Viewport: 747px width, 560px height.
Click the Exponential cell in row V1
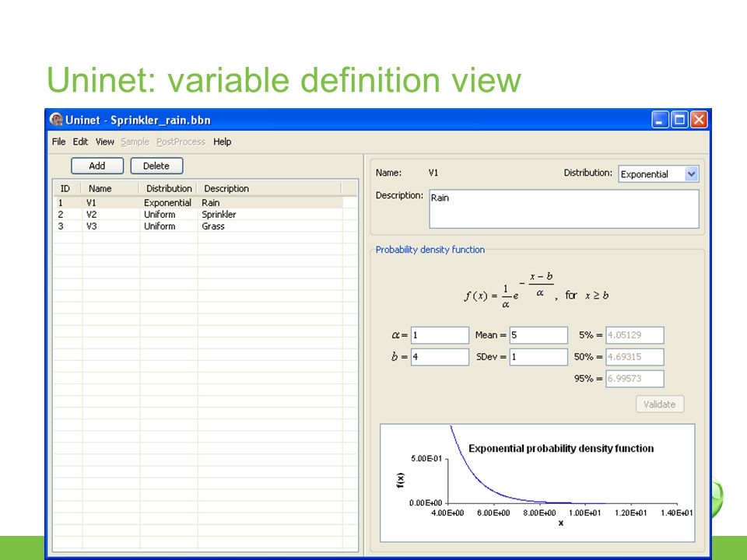pos(169,203)
